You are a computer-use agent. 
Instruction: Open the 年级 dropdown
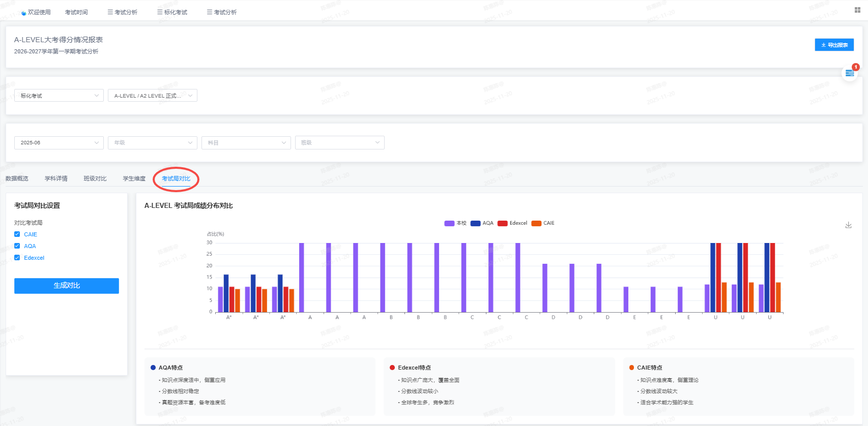[153, 143]
